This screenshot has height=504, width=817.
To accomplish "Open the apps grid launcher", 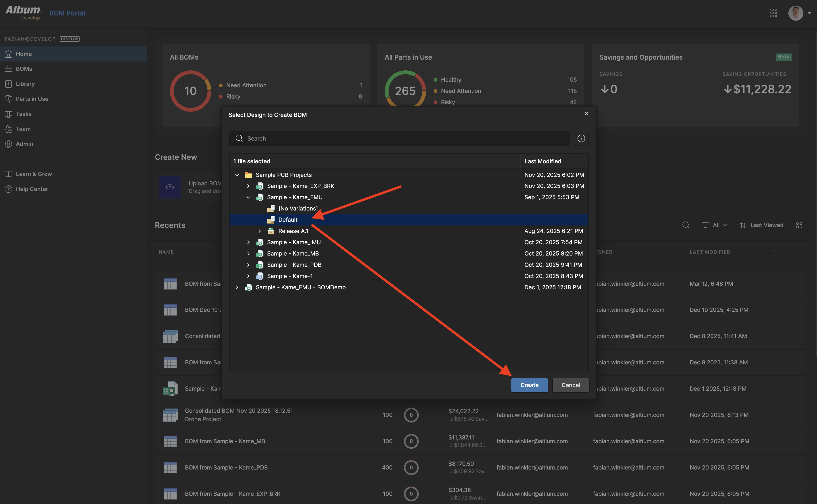I will [x=773, y=13].
